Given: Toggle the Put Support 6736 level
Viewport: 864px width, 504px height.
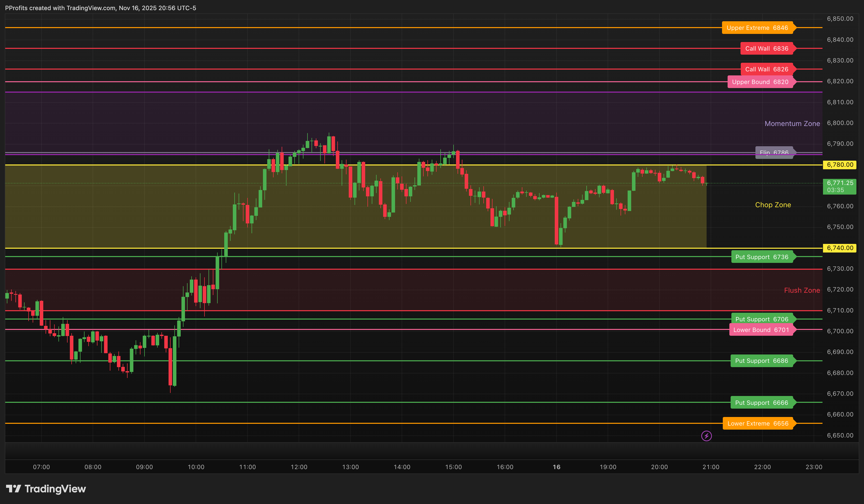Looking at the screenshot, I should click(763, 257).
